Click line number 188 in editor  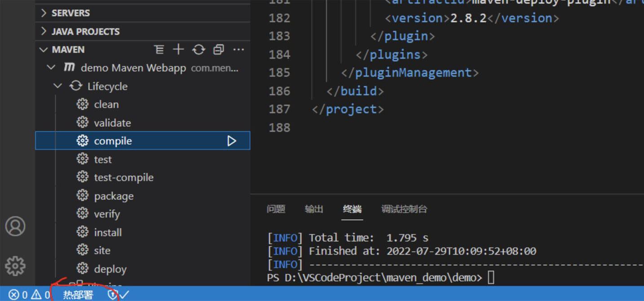coord(279,128)
